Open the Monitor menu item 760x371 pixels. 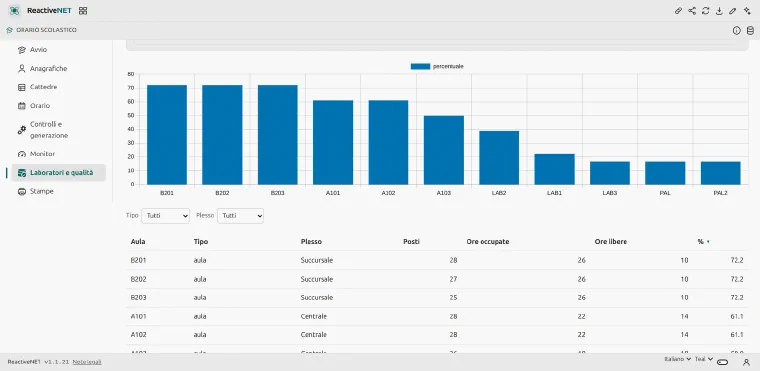tap(59, 154)
